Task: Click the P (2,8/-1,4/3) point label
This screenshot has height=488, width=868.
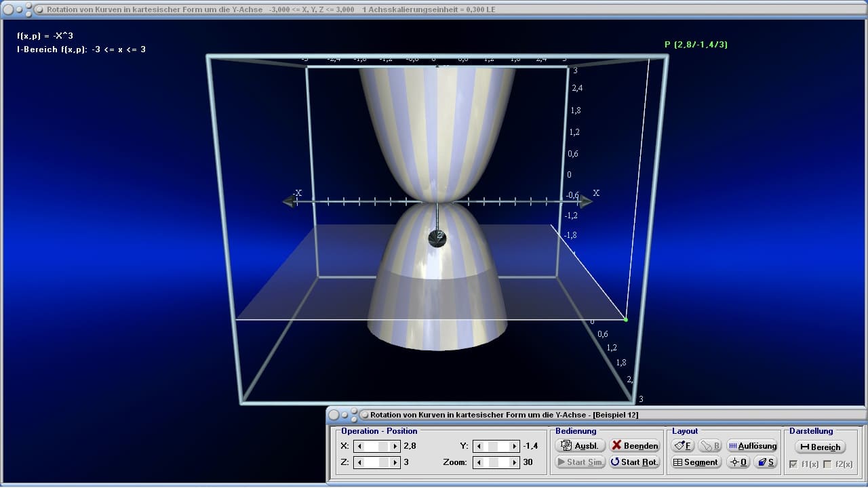Action: [696, 45]
